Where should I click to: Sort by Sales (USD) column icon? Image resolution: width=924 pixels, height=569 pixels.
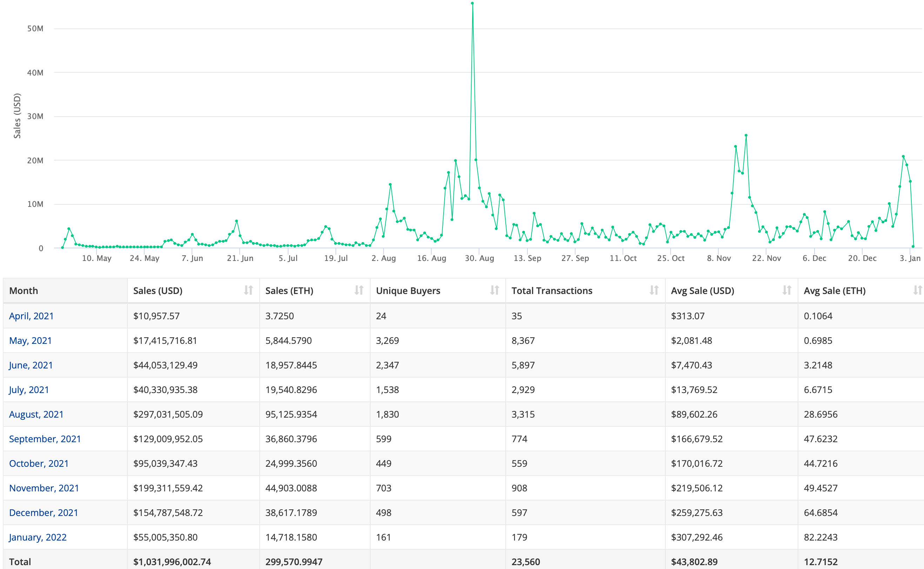click(x=248, y=290)
